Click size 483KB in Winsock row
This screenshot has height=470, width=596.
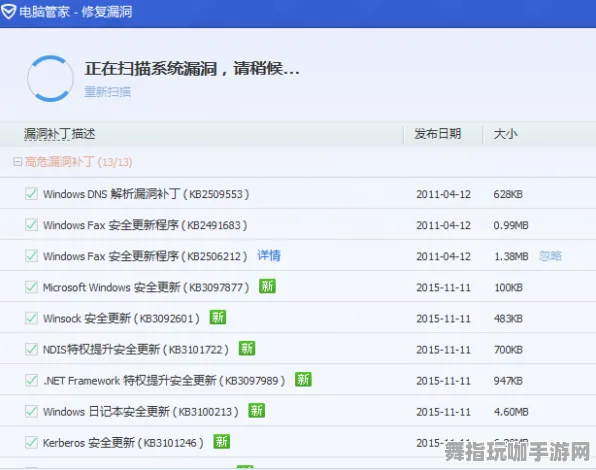point(508,319)
